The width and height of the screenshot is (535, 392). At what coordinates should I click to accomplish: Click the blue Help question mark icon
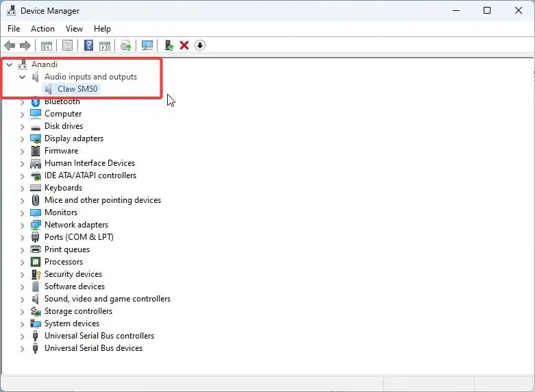pos(89,45)
